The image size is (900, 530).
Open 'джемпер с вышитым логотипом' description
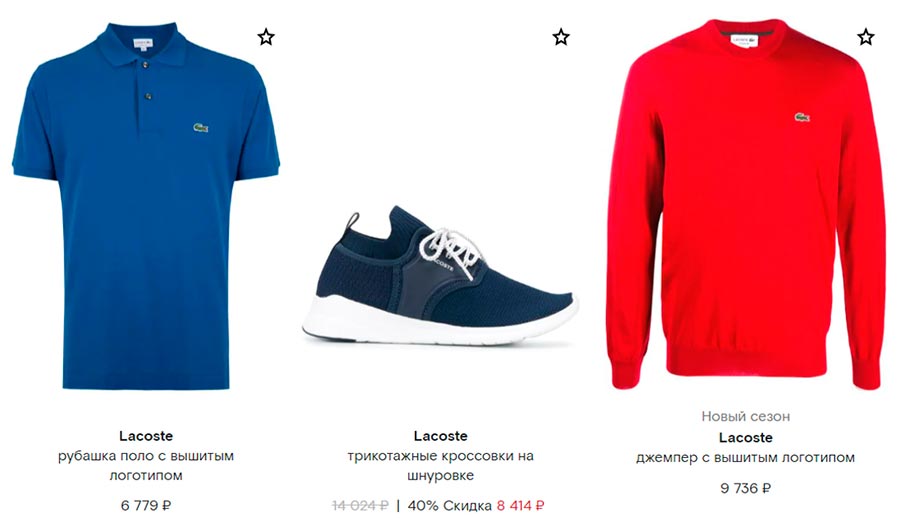click(746, 458)
